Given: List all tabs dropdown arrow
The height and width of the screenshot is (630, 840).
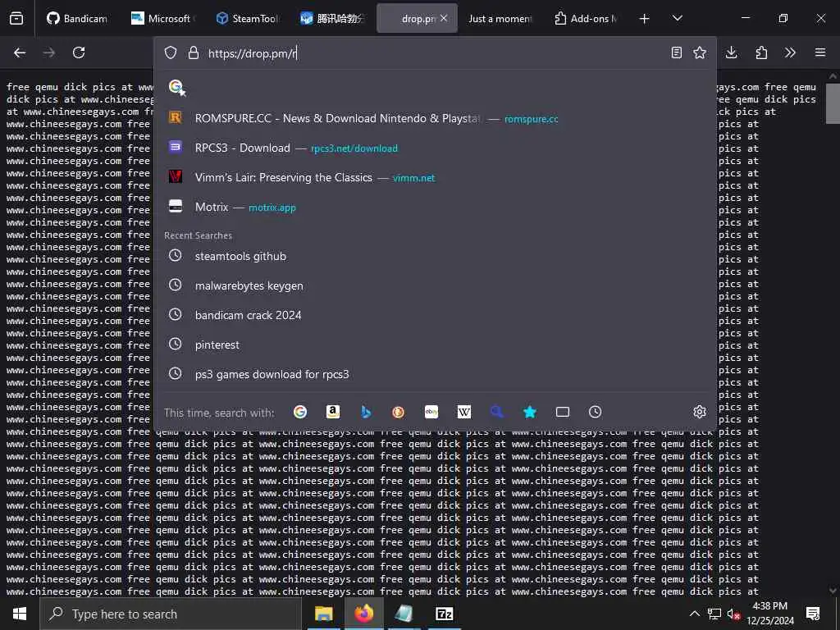Looking at the screenshot, I should (x=677, y=18).
